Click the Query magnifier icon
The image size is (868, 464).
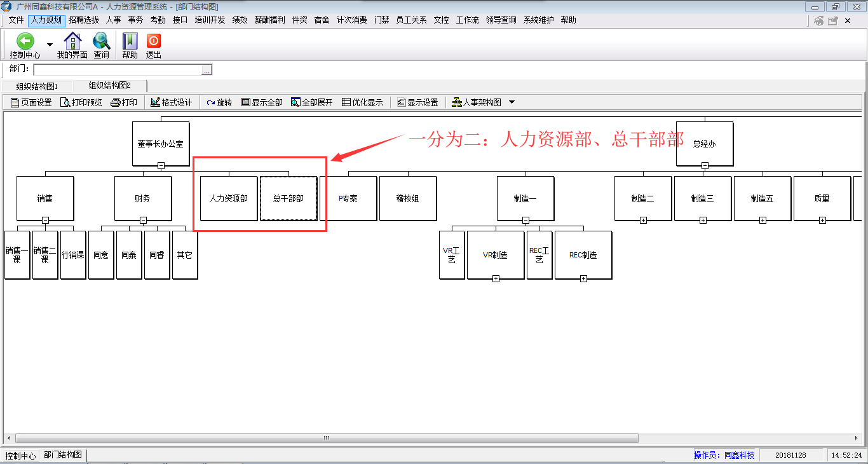click(x=101, y=42)
